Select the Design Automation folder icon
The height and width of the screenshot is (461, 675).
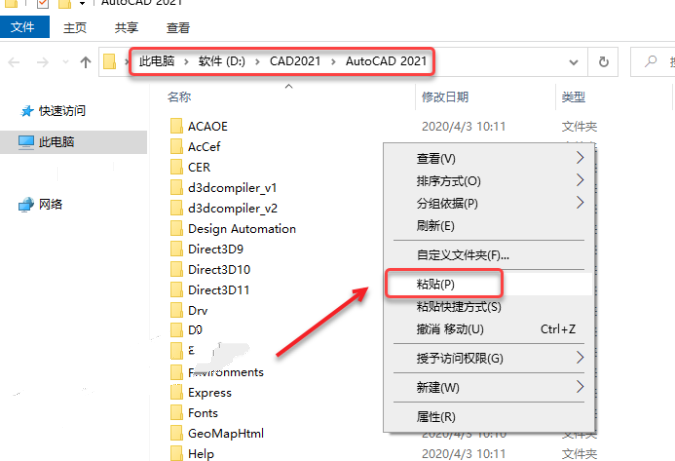click(176, 229)
